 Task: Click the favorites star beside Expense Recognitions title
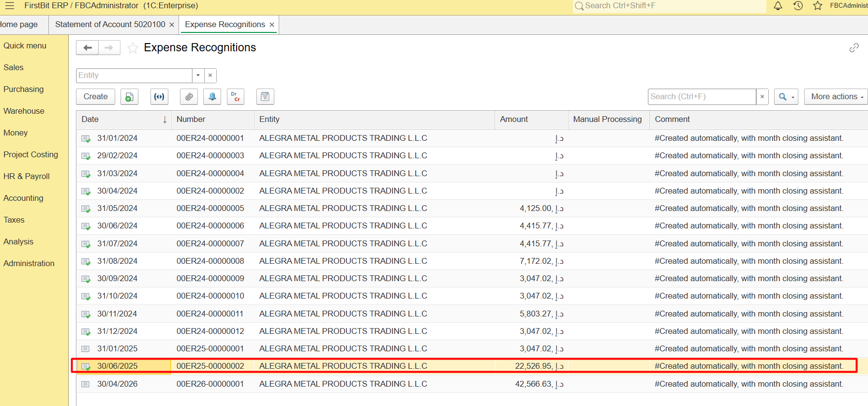(133, 48)
